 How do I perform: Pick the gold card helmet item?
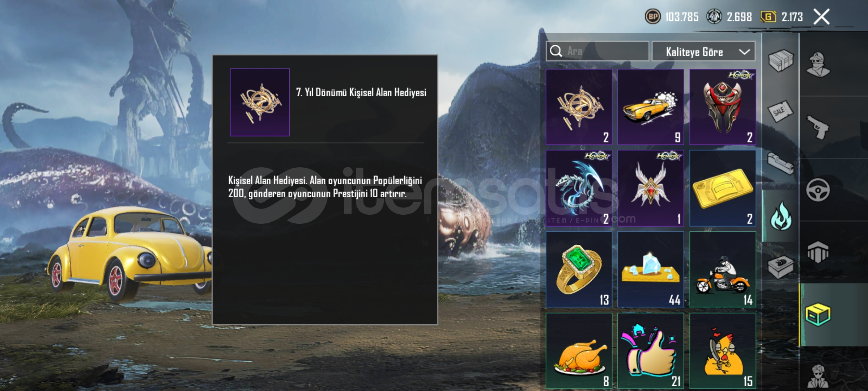tap(723, 188)
